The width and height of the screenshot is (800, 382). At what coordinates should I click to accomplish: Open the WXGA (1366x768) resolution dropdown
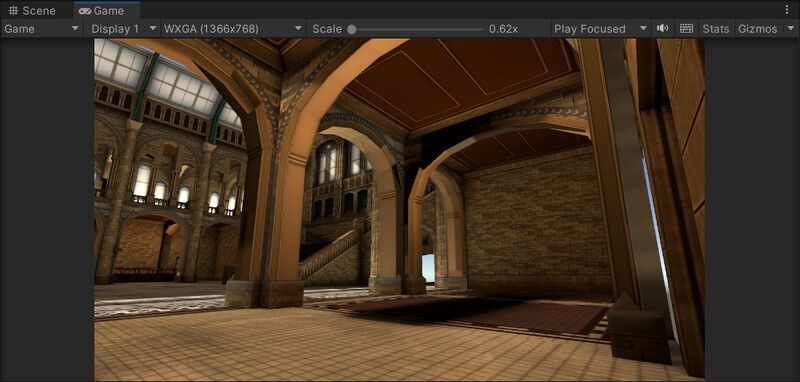[x=233, y=29]
